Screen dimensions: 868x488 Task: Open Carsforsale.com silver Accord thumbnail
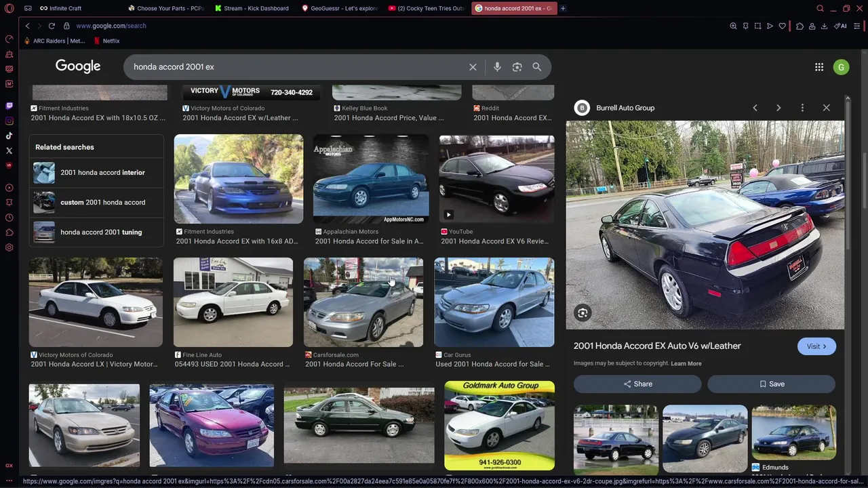363,302
